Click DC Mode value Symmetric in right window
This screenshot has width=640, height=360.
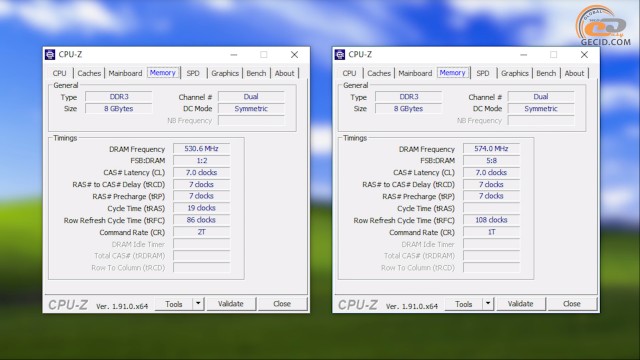541,109
